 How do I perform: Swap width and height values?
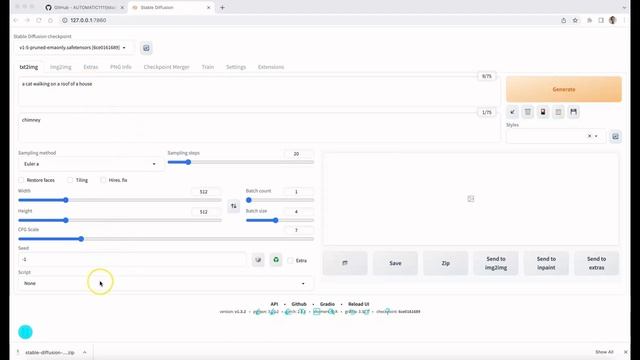(x=233, y=206)
